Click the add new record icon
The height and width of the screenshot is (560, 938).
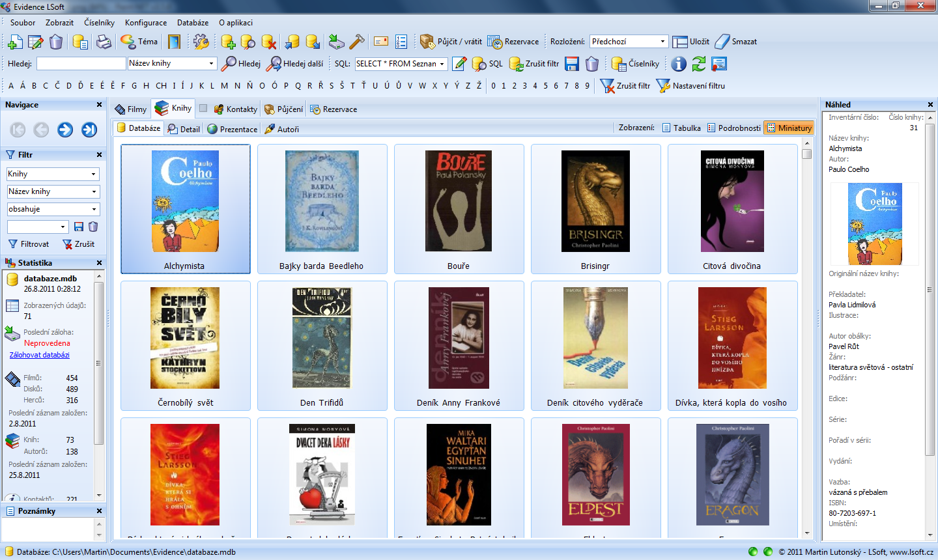tap(14, 42)
